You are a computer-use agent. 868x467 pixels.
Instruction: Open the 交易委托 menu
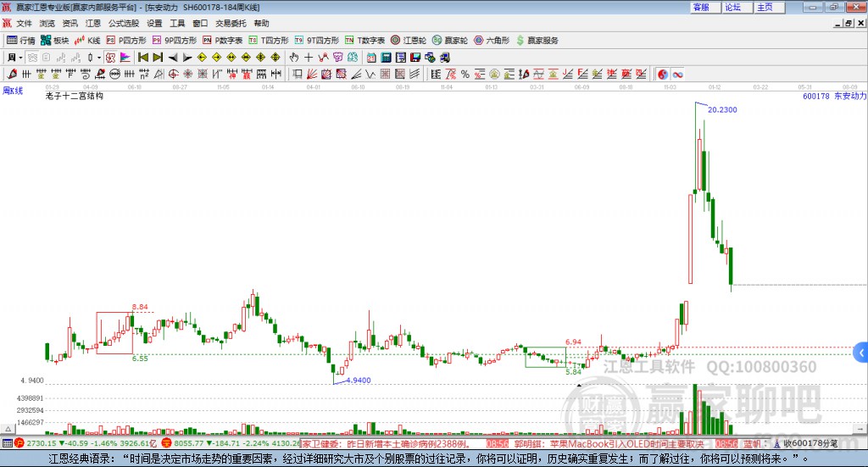(x=231, y=23)
